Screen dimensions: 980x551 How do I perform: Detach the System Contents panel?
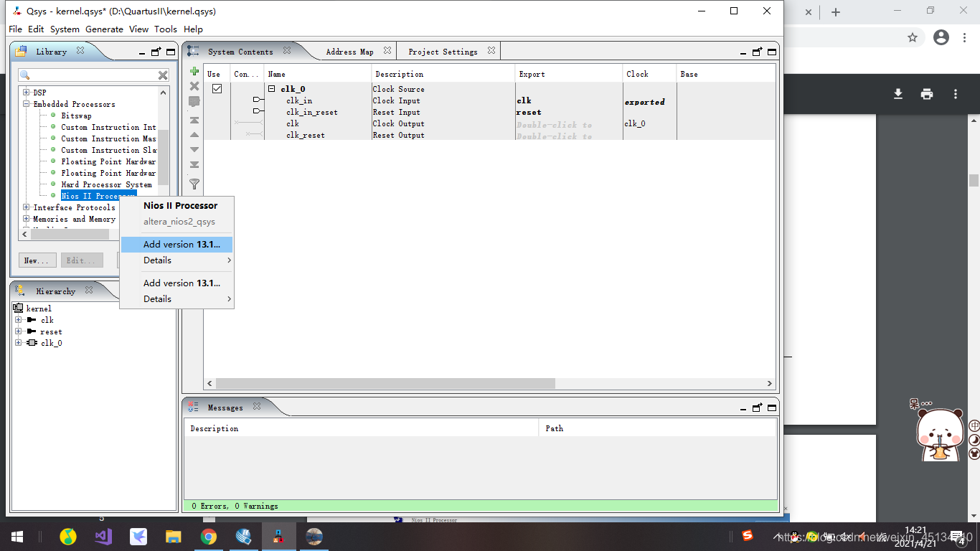pyautogui.click(x=758, y=52)
